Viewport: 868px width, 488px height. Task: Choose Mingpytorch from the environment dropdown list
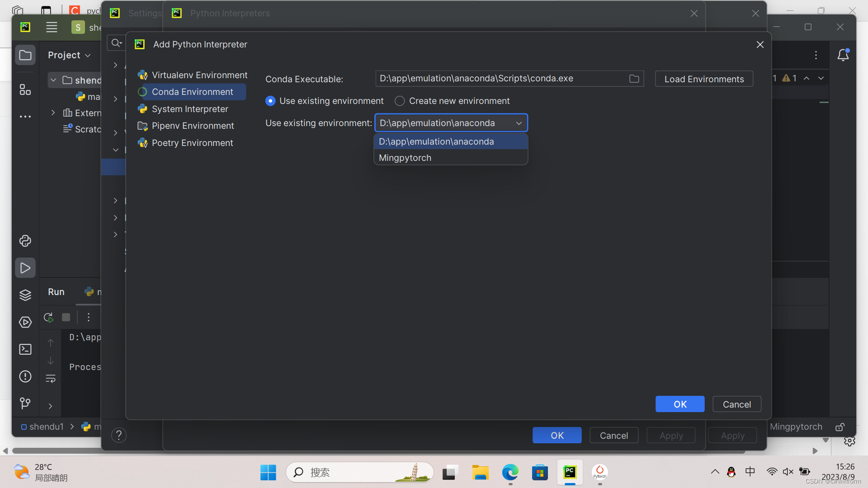[405, 158]
